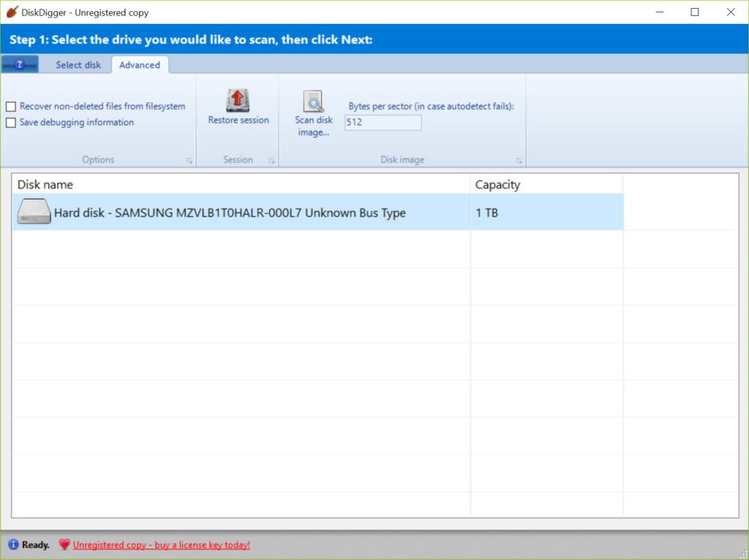Open the blue help question-mark button
Viewport: 749px width, 560px height.
[x=20, y=64]
